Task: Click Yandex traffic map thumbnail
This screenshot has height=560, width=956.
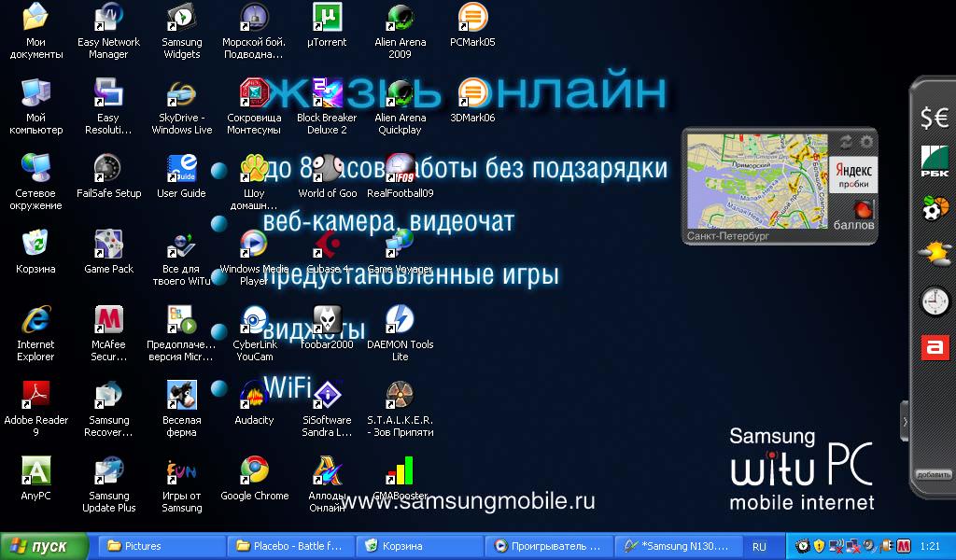Action: [x=757, y=182]
